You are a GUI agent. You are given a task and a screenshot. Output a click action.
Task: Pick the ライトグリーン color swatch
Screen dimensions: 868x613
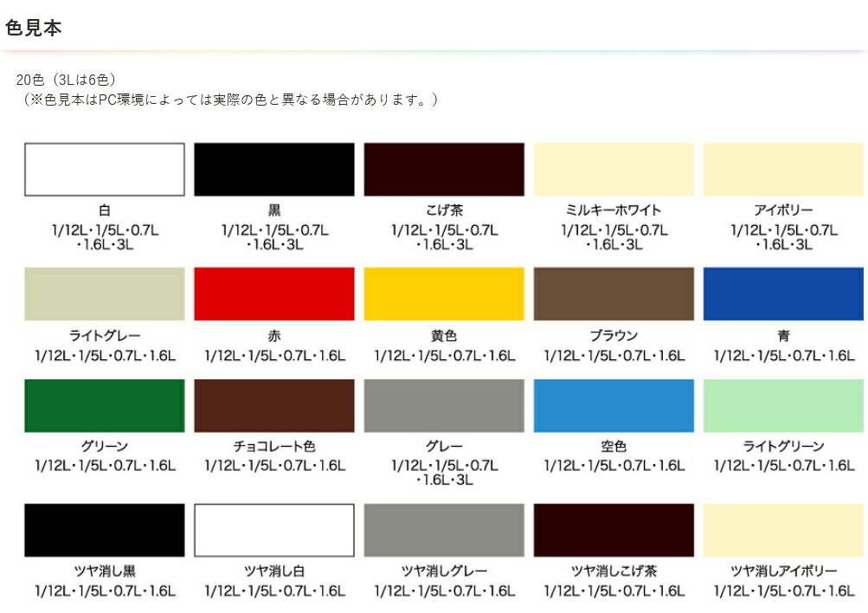tap(783, 406)
